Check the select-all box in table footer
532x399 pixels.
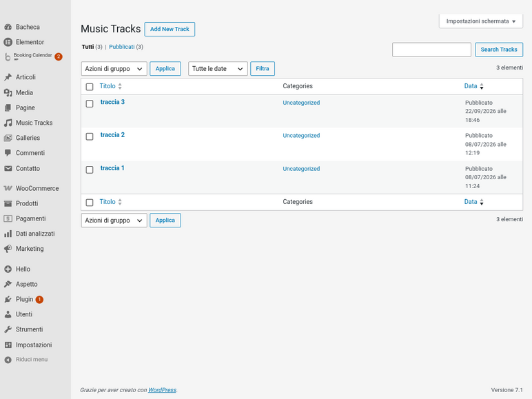point(90,203)
